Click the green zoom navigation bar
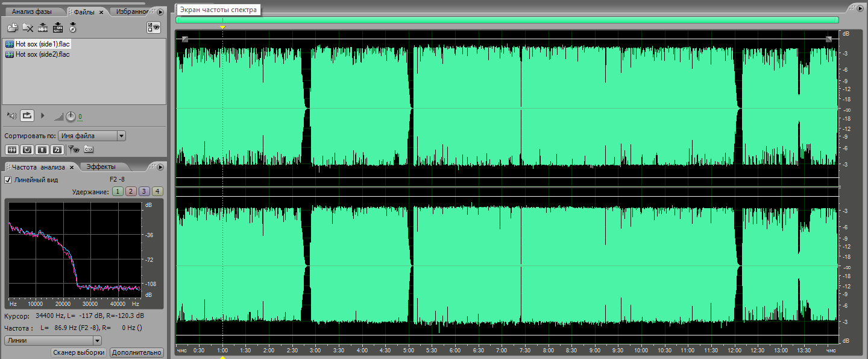 [x=507, y=20]
